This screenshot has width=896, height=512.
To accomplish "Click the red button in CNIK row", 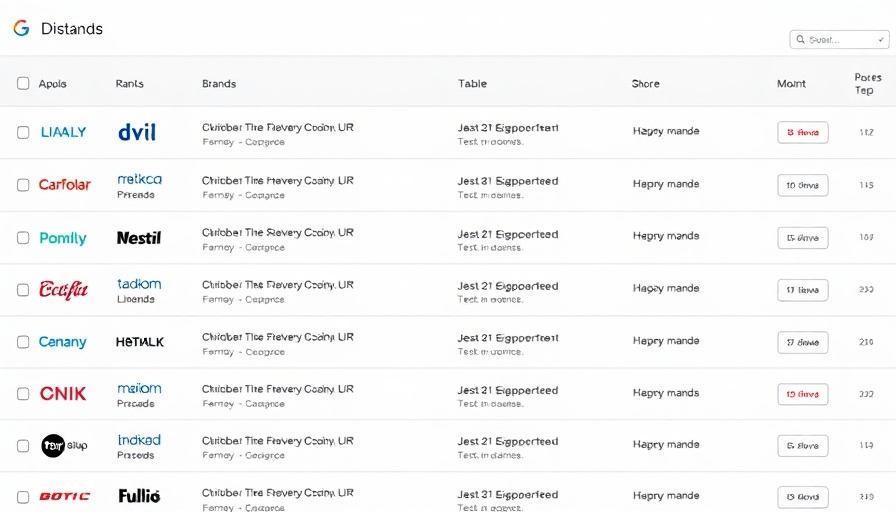I will 802,394.
